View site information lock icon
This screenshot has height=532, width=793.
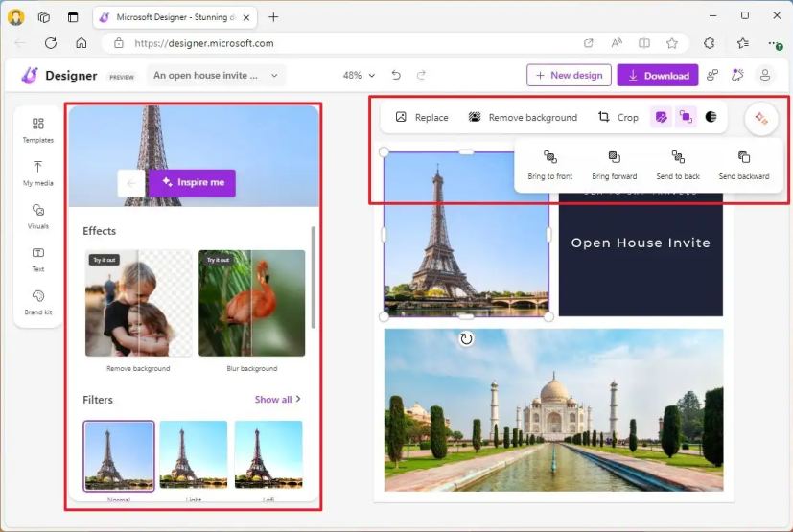(x=118, y=43)
